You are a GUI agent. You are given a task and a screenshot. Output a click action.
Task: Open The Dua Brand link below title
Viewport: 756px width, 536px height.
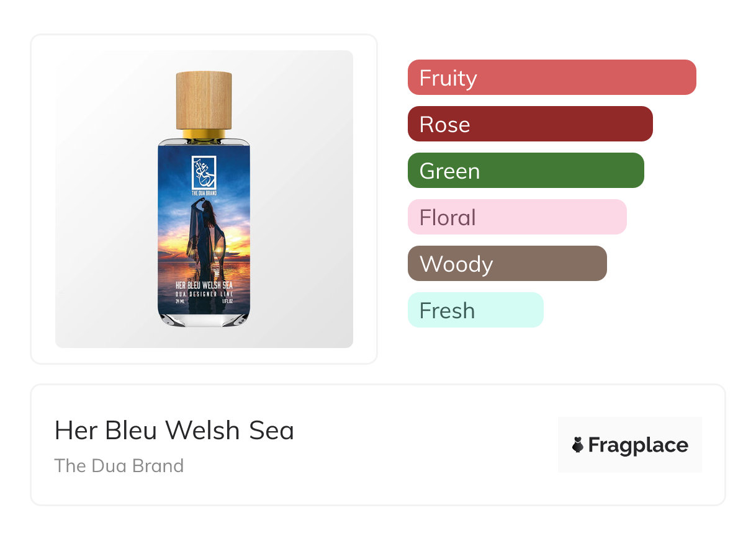click(119, 466)
